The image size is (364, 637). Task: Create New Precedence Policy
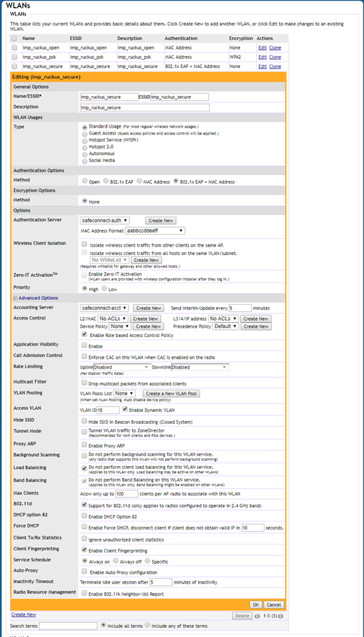click(x=256, y=327)
